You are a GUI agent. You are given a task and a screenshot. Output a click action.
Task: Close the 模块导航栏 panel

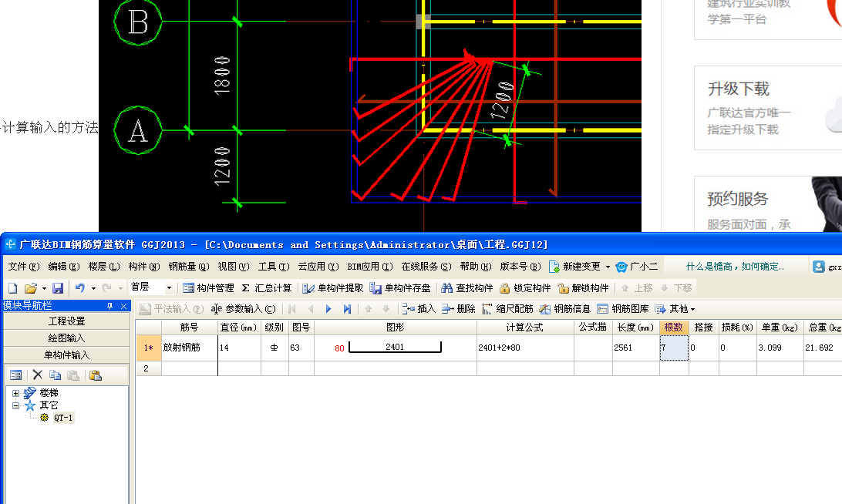(123, 306)
